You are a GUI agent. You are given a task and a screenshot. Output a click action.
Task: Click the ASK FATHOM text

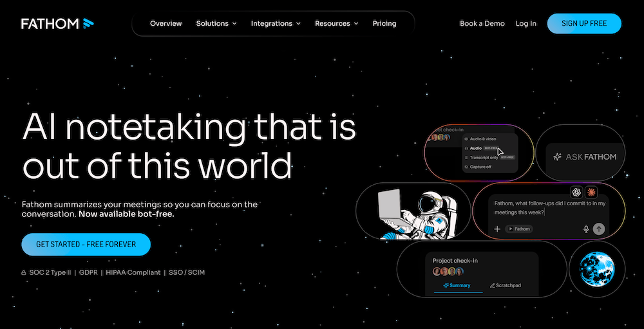pos(591,156)
